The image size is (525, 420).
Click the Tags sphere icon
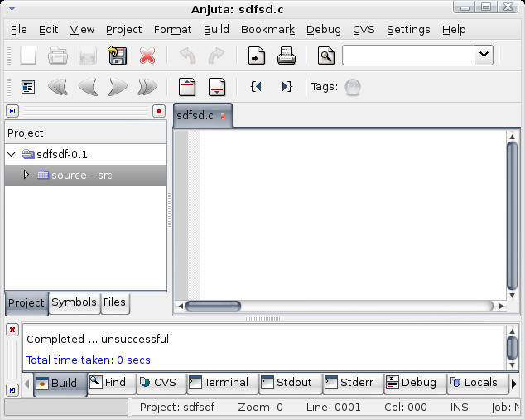click(x=353, y=87)
